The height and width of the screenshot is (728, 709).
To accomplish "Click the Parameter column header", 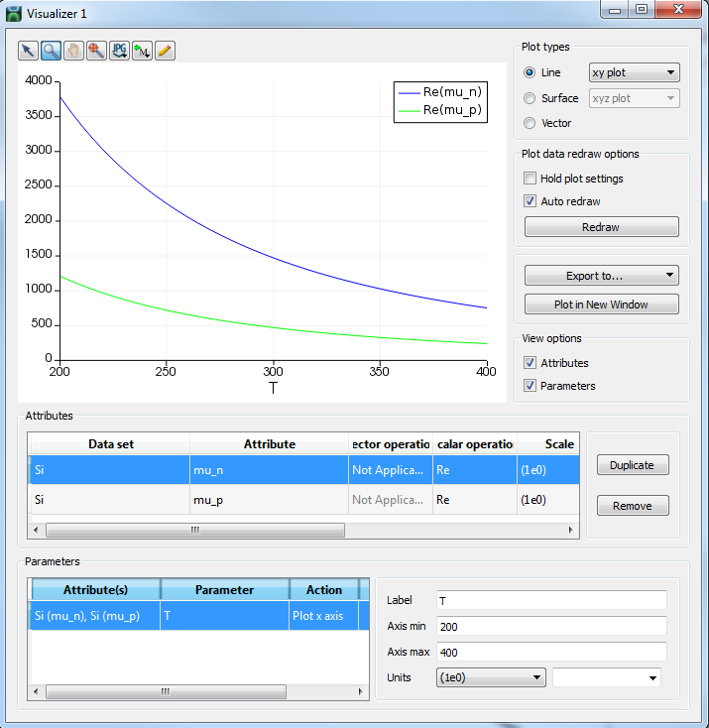I will point(224,590).
